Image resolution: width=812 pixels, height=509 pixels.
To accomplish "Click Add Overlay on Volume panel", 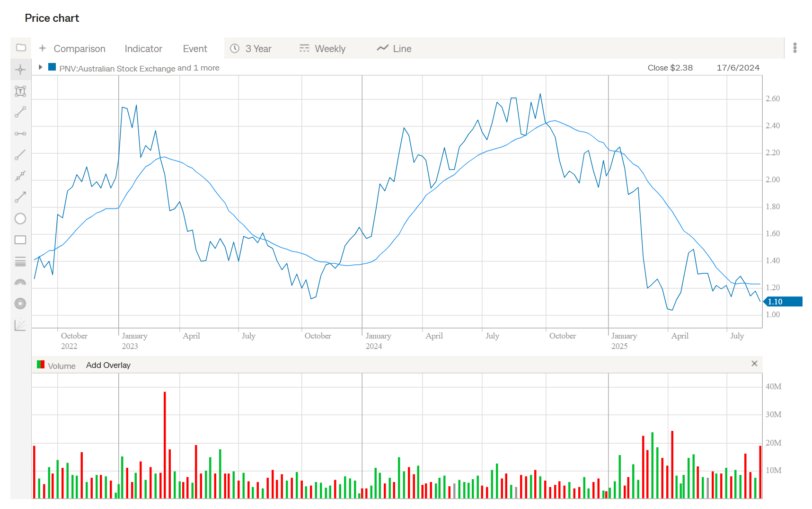I will [x=108, y=365].
